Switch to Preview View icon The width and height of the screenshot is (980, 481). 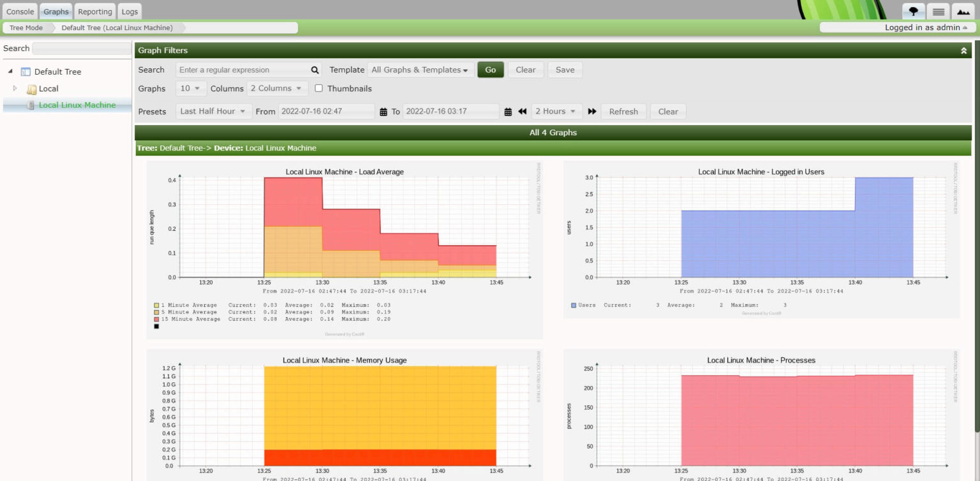[961, 11]
